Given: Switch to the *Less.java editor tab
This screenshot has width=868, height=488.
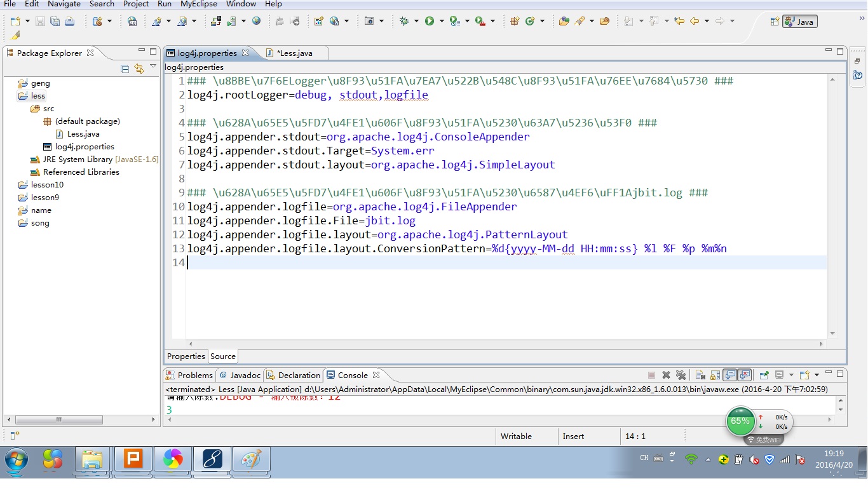Looking at the screenshot, I should (294, 53).
